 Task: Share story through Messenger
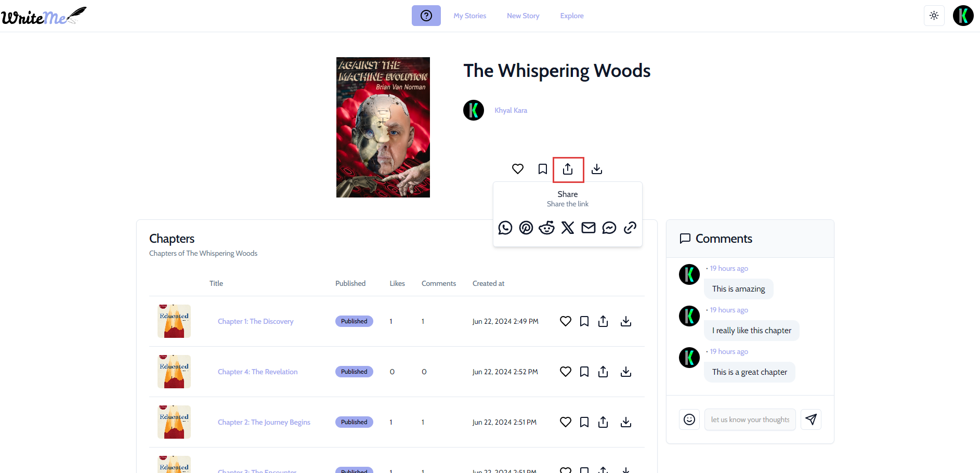point(609,228)
